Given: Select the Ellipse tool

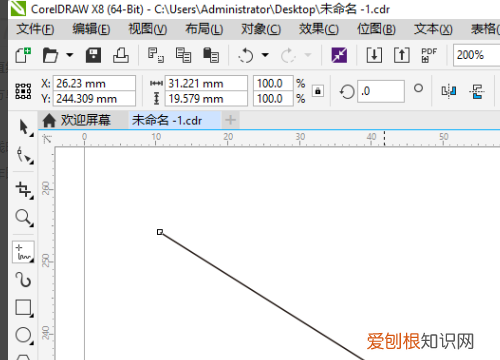Looking at the screenshot, I should click(24, 335).
